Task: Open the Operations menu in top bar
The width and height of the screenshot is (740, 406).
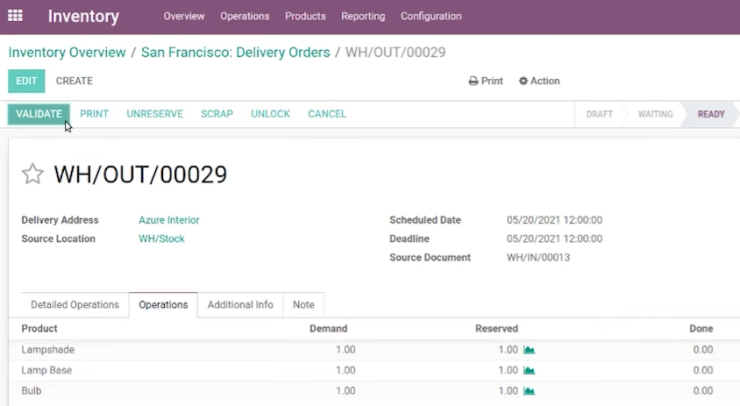Action: click(244, 16)
